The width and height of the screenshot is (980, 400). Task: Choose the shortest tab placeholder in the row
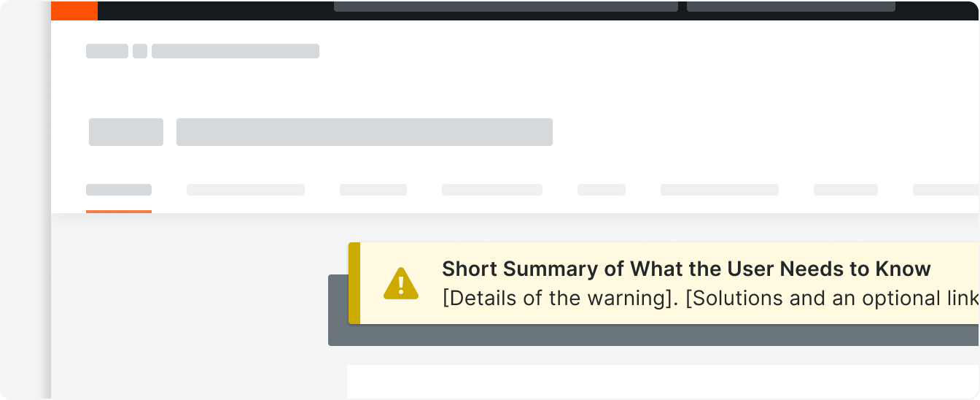pyautogui.click(x=602, y=190)
